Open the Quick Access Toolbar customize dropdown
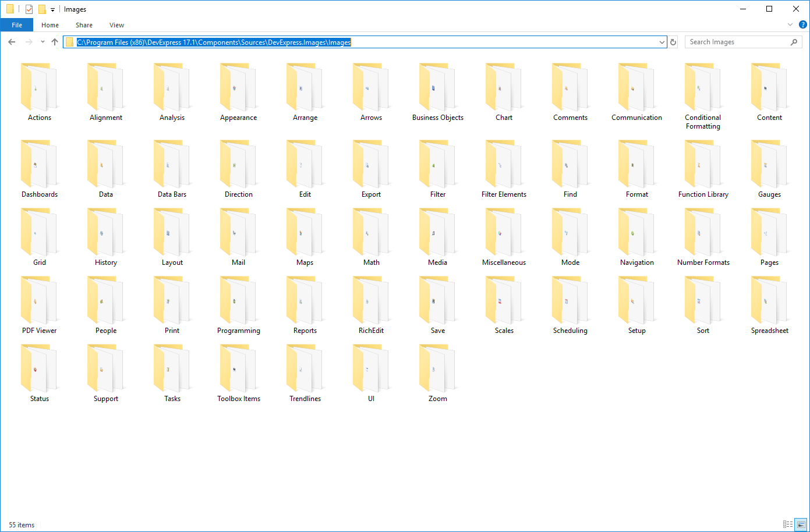The image size is (810, 532). click(52, 10)
